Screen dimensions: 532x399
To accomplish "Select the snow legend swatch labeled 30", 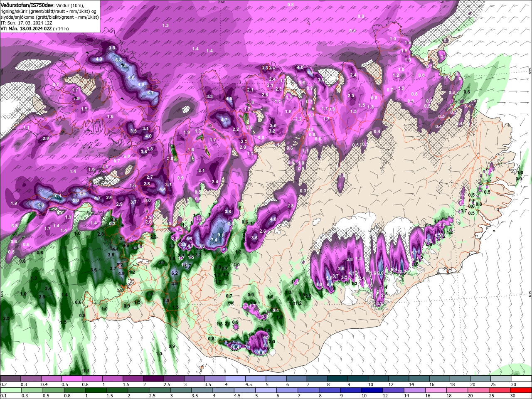I will click(522, 379).
